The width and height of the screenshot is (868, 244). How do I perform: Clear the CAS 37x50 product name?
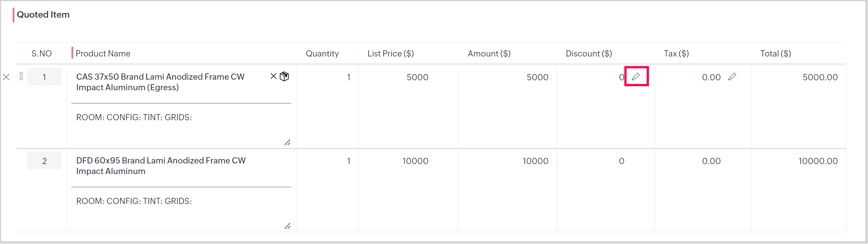point(273,76)
